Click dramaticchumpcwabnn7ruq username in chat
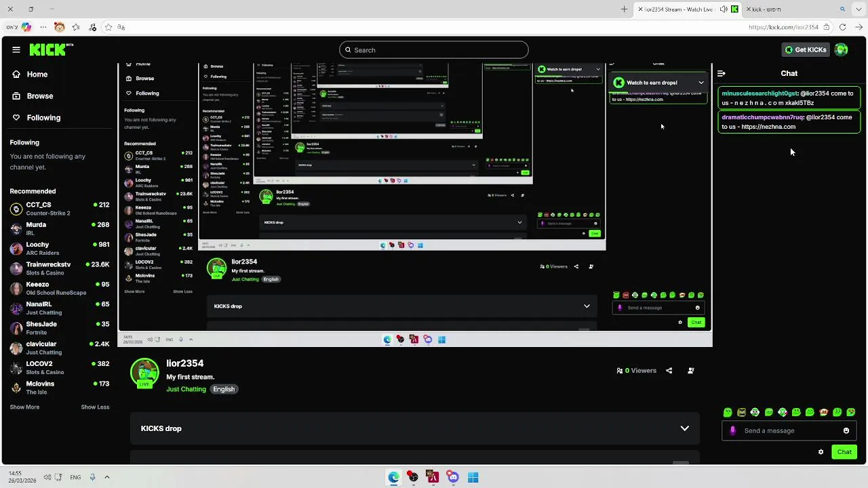The image size is (868, 488). [x=763, y=117]
